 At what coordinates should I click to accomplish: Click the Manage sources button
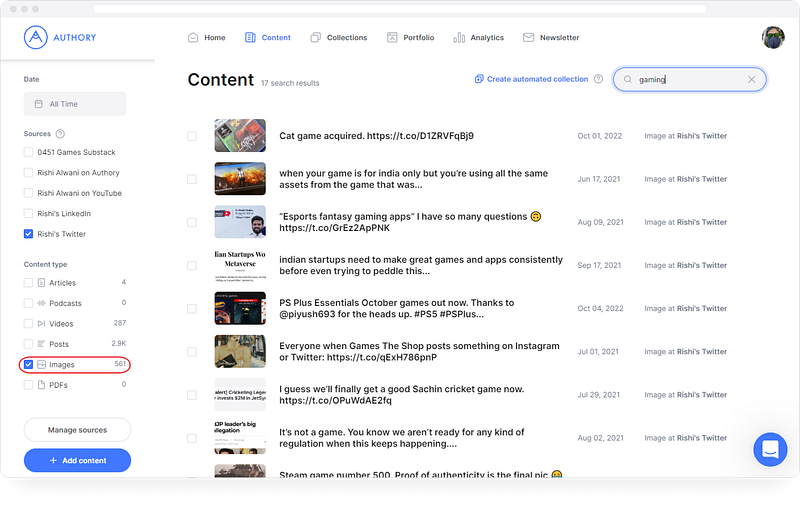point(78,430)
